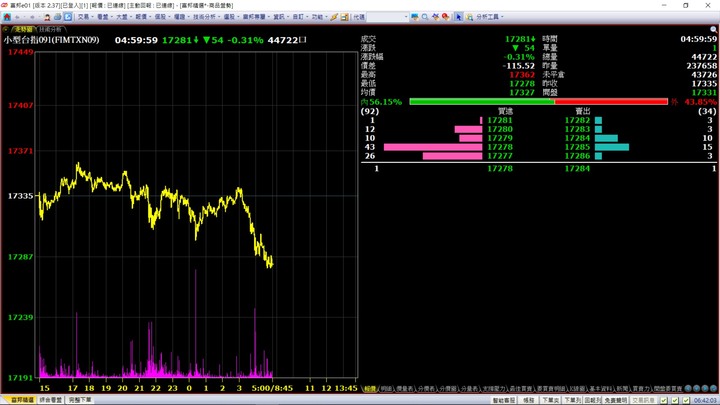Click the first blue round tab-scroll button
The height and width of the screenshot is (405, 720).
pos(688,388)
